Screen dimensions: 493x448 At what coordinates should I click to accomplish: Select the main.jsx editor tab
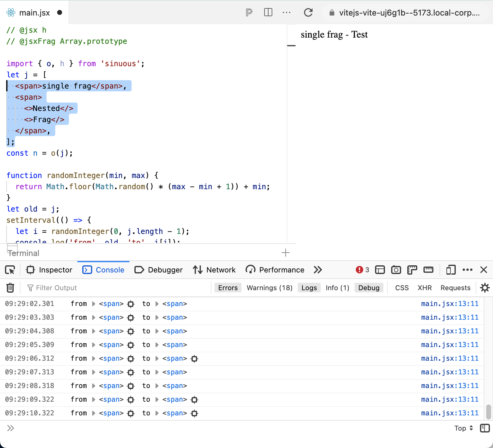(x=34, y=12)
